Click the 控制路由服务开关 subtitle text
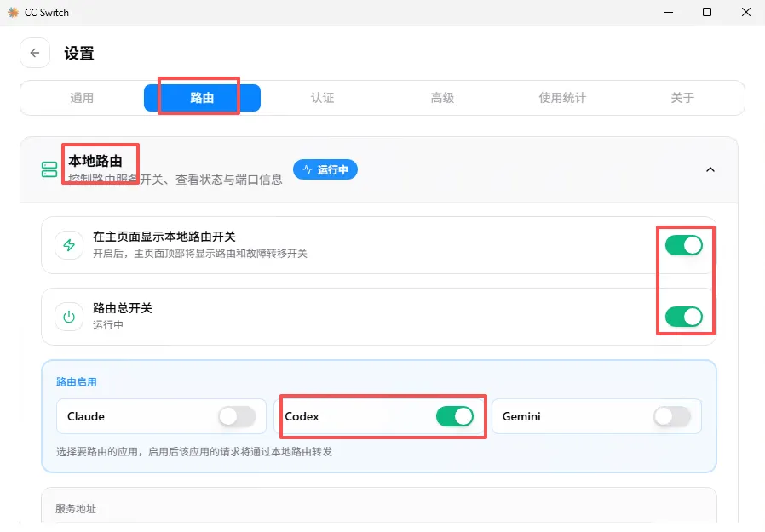Viewport: 765px width, 532px height. [x=175, y=180]
